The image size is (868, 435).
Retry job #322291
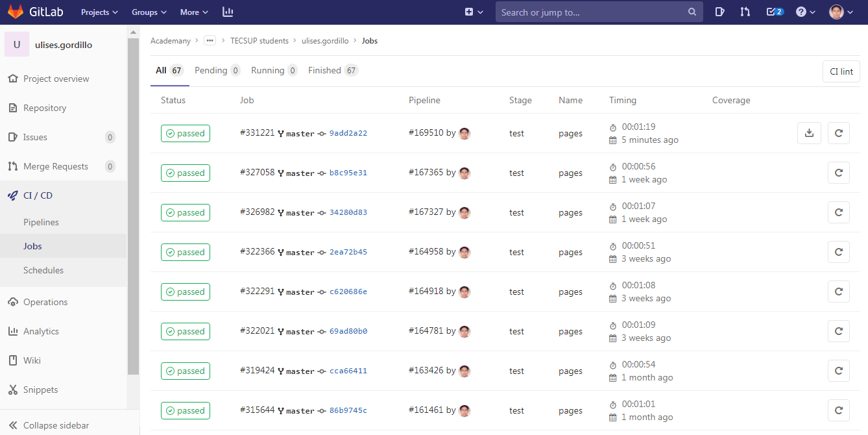point(839,292)
